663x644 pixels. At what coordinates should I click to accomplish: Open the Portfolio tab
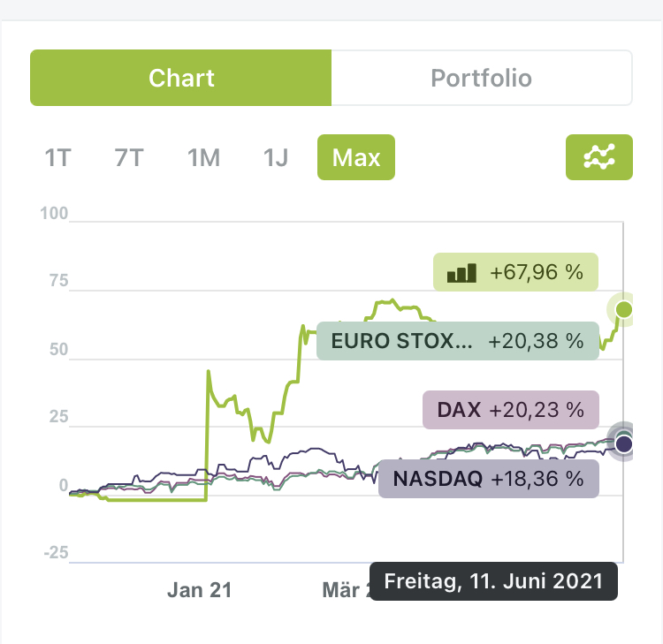tap(481, 78)
